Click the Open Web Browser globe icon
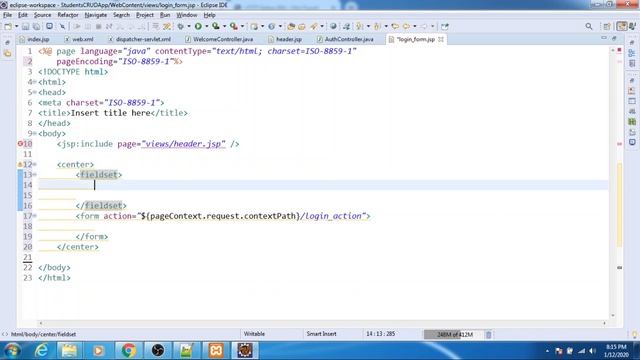 [333, 27]
